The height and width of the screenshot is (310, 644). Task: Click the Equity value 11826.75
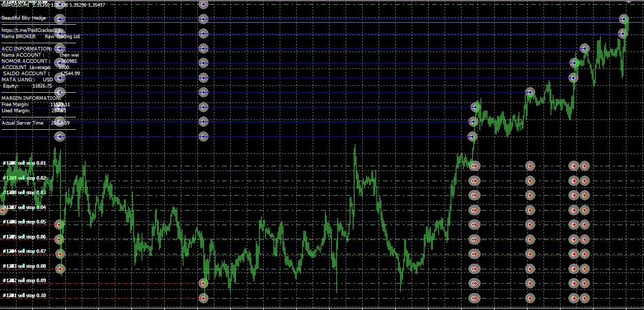[42, 86]
